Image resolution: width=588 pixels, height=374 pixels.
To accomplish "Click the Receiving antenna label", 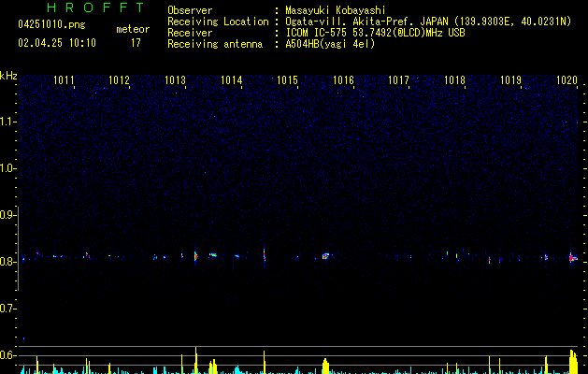I will coord(215,44).
